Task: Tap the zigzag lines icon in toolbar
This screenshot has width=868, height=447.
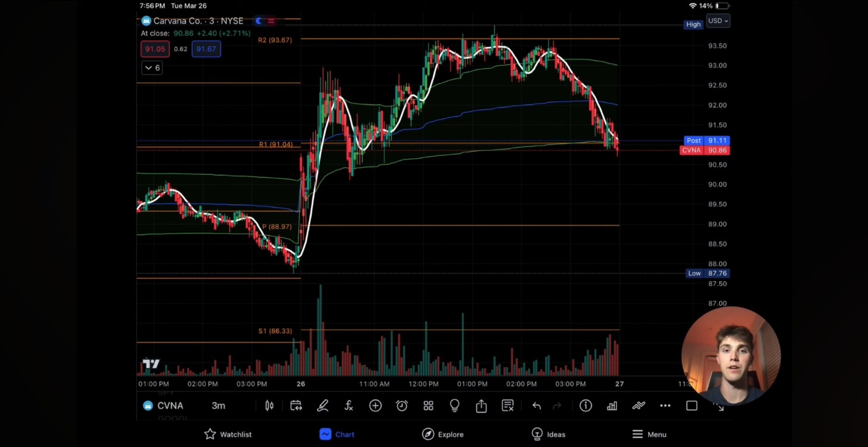Action: point(639,405)
